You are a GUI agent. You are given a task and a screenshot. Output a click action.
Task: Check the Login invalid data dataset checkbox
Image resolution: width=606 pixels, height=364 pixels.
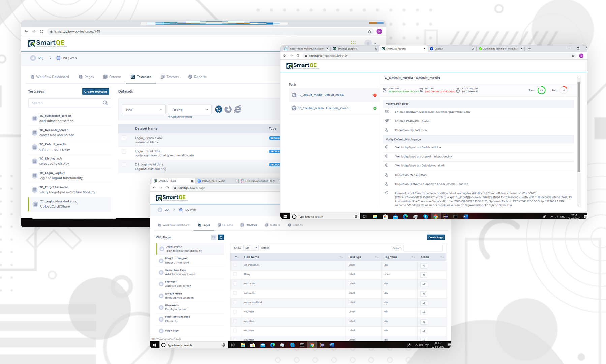[124, 151]
